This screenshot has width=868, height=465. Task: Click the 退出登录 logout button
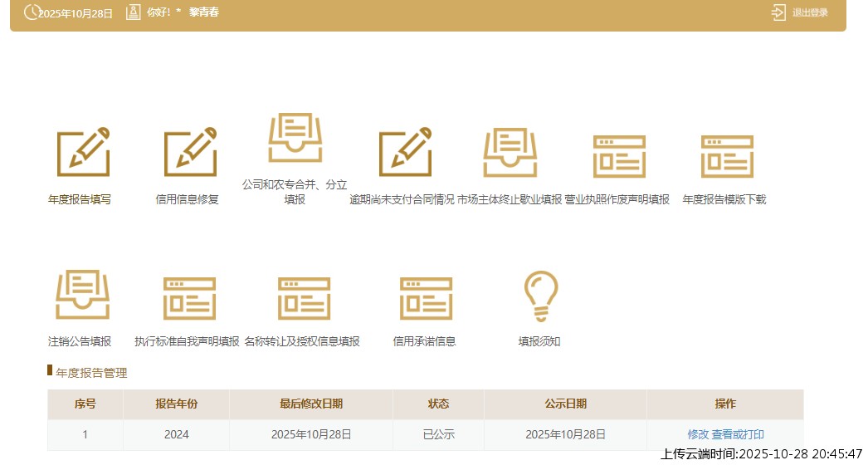tap(800, 12)
